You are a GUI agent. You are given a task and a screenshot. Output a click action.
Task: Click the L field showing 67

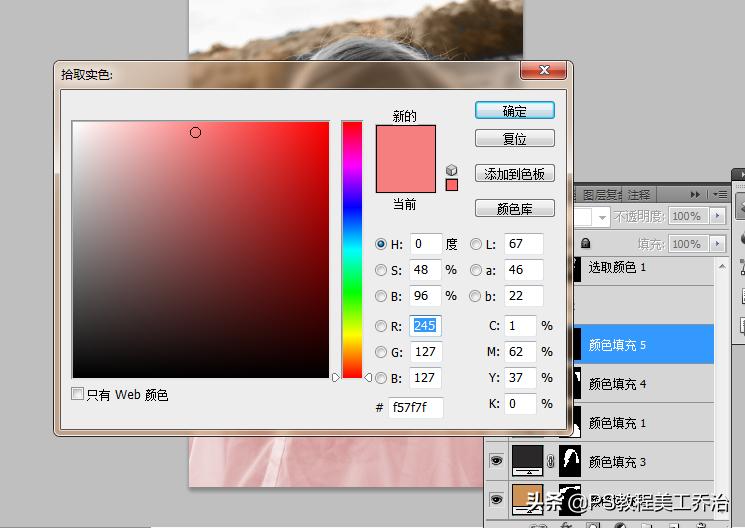524,244
